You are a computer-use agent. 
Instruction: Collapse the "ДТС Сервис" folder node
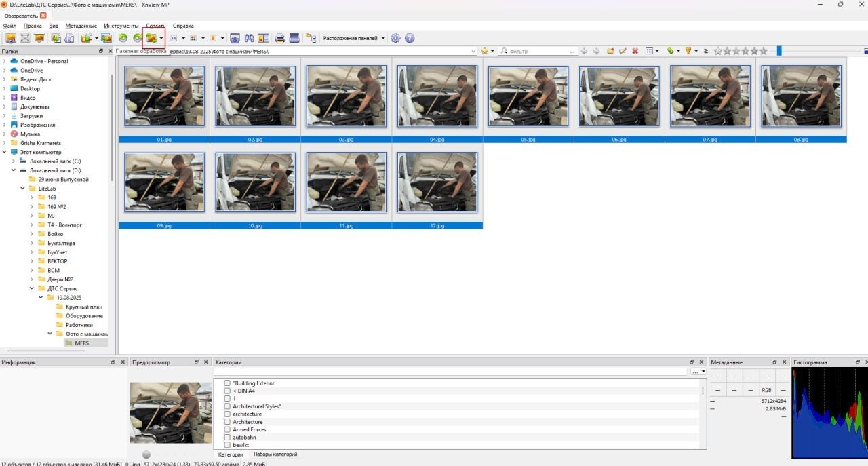coord(32,288)
